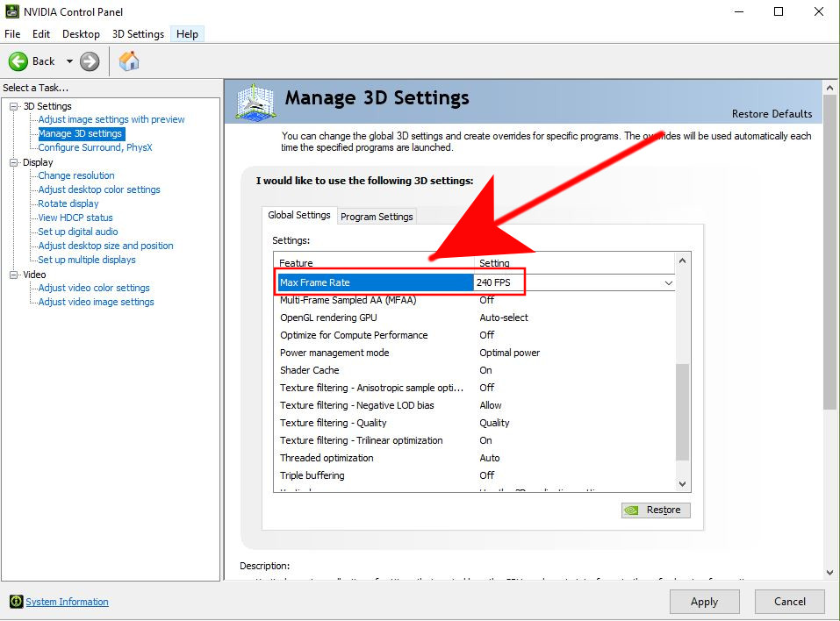Select Texture filtering - Trilinear optimization row
The width and height of the screenshot is (840, 621).
tap(477, 440)
